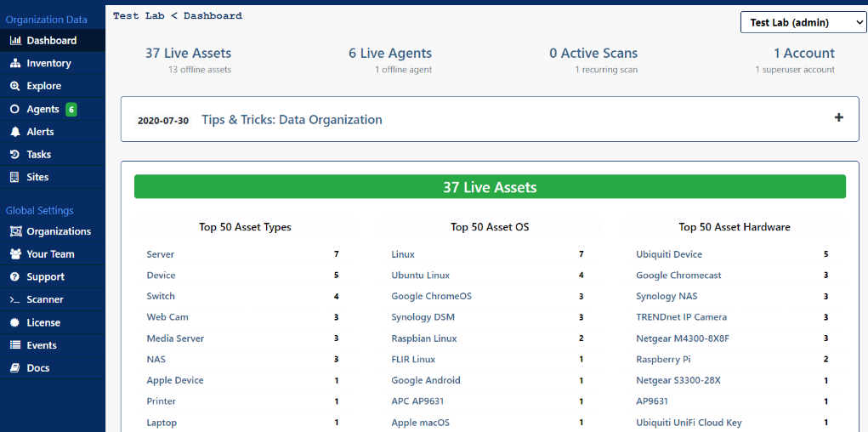Expand the Tips & Tricks panel with plus
The image size is (868, 432).
(838, 117)
